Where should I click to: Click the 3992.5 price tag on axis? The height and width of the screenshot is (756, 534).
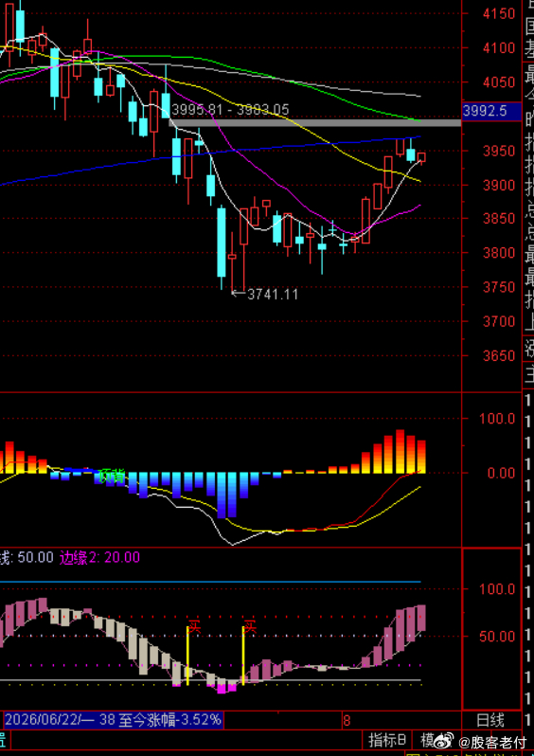tap(491, 111)
